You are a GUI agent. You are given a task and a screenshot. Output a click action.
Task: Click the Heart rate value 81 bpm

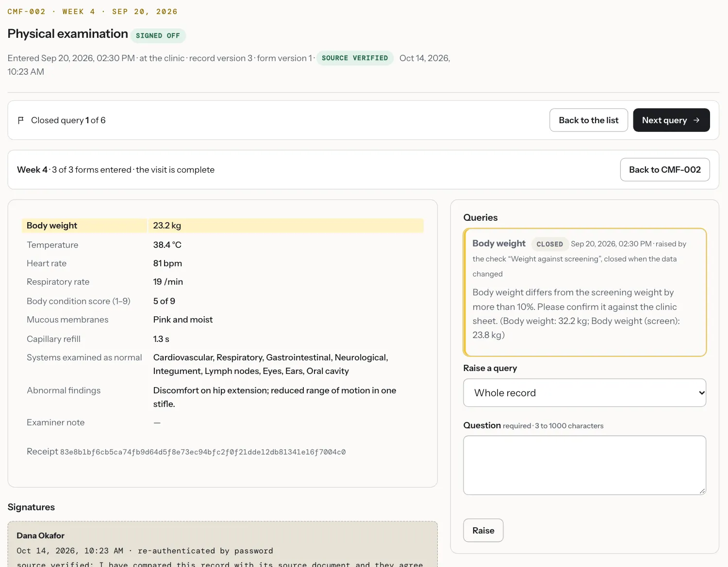[x=167, y=263]
